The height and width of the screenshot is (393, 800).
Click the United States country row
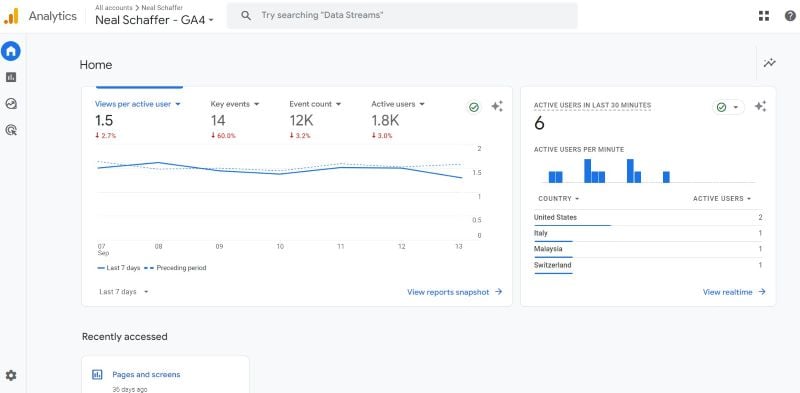pyautogui.click(x=648, y=218)
